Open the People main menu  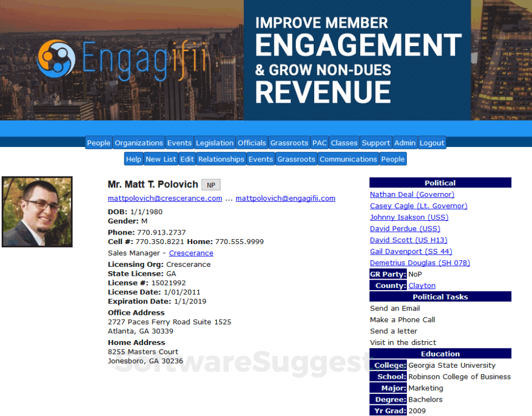[99, 143]
